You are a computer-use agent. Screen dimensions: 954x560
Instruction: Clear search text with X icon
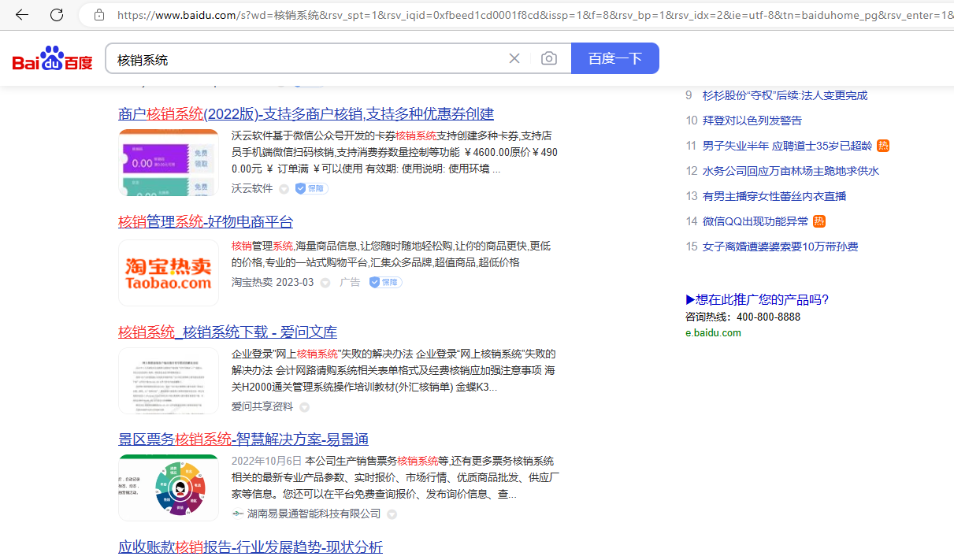[x=514, y=58]
